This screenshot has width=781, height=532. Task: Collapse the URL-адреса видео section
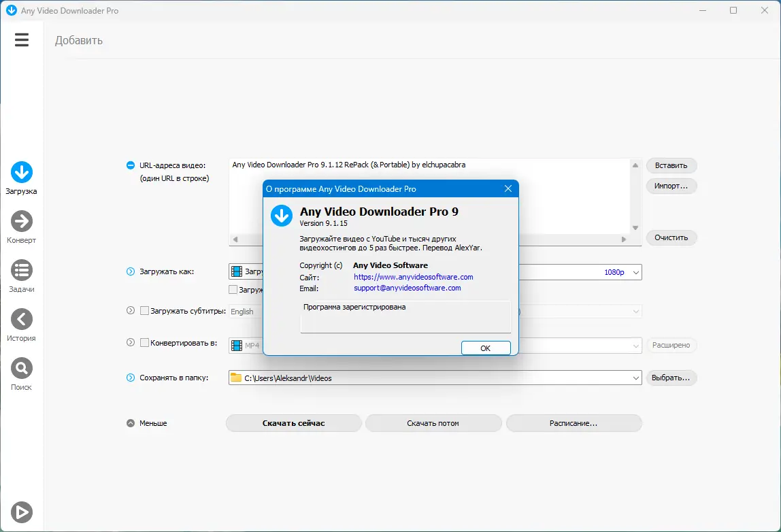[x=131, y=165]
